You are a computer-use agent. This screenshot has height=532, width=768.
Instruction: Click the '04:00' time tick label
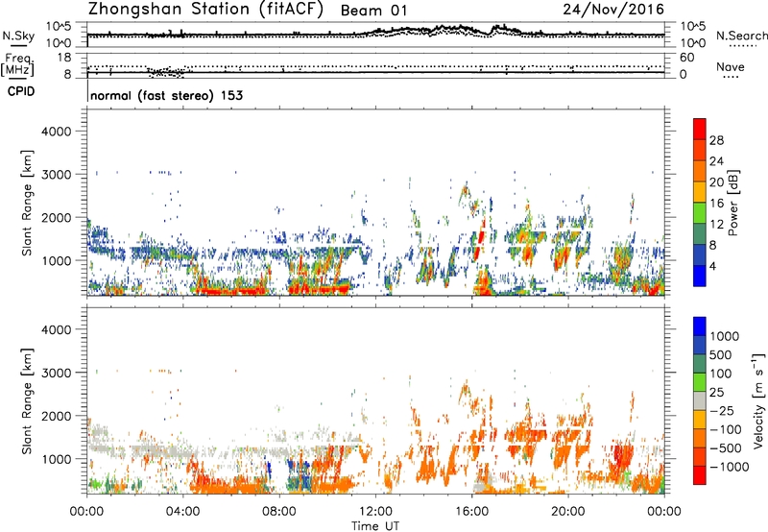click(182, 512)
